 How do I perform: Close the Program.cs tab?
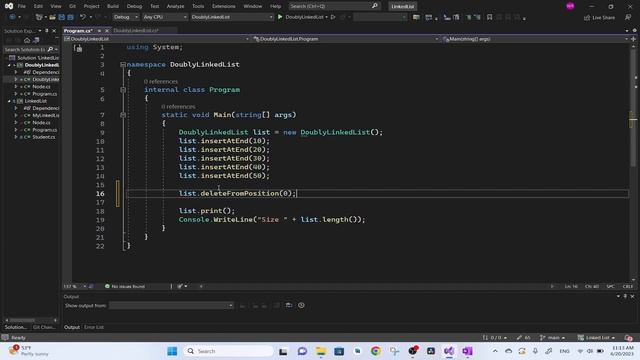coord(107,31)
